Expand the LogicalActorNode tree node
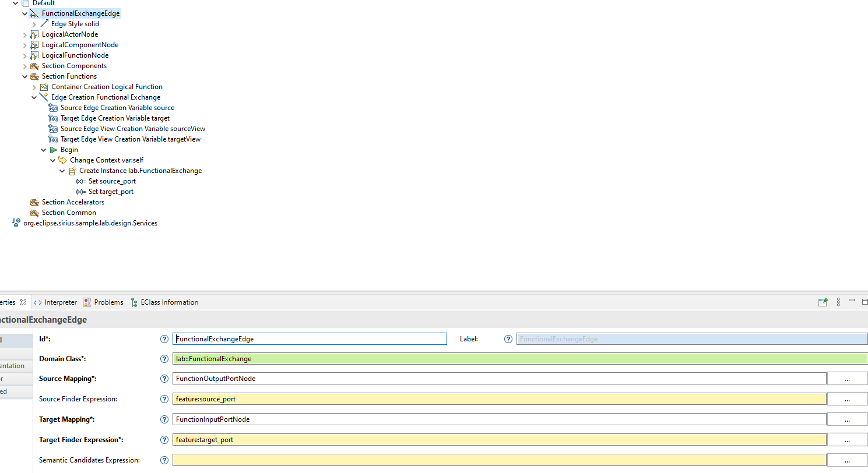This screenshot has height=473, width=868. 24,34
